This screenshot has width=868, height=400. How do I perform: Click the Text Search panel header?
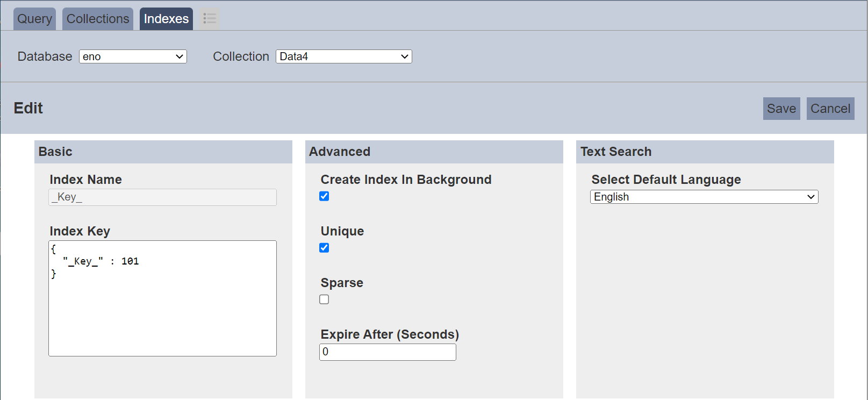click(x=705, y=152)
